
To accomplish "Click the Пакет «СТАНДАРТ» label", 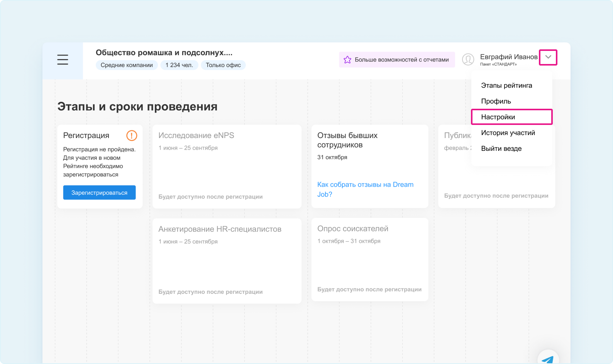I will 498,64.
